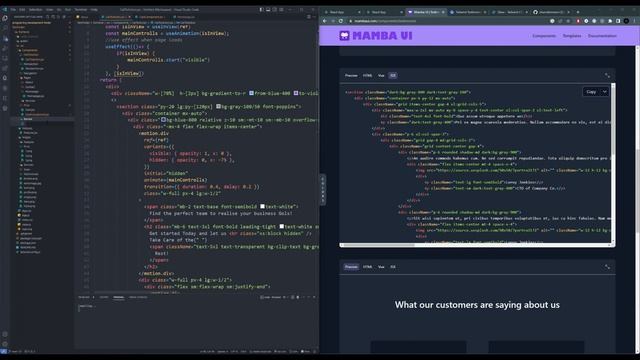This screenshot has height=360, width=640.
Task: Open the Documentation link in Mamba UI header
Action: tap(602, 36)
